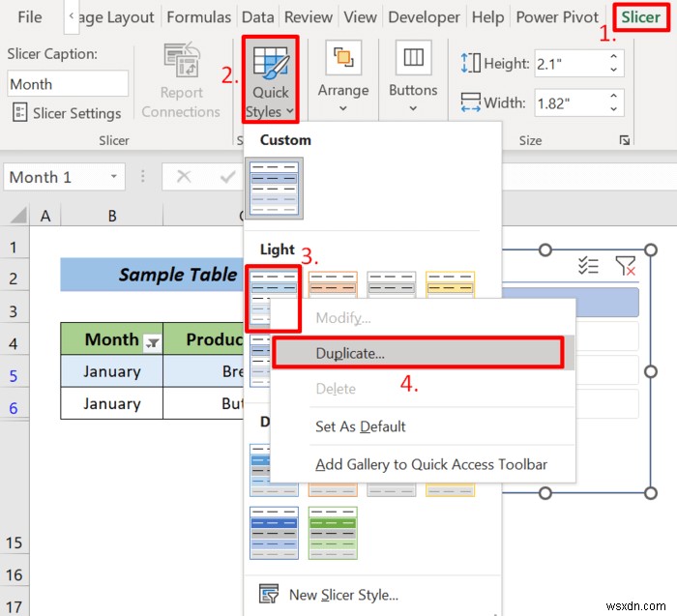
Task: Edit the Slicer Caption field showing Month
Action: click(68, 84)
